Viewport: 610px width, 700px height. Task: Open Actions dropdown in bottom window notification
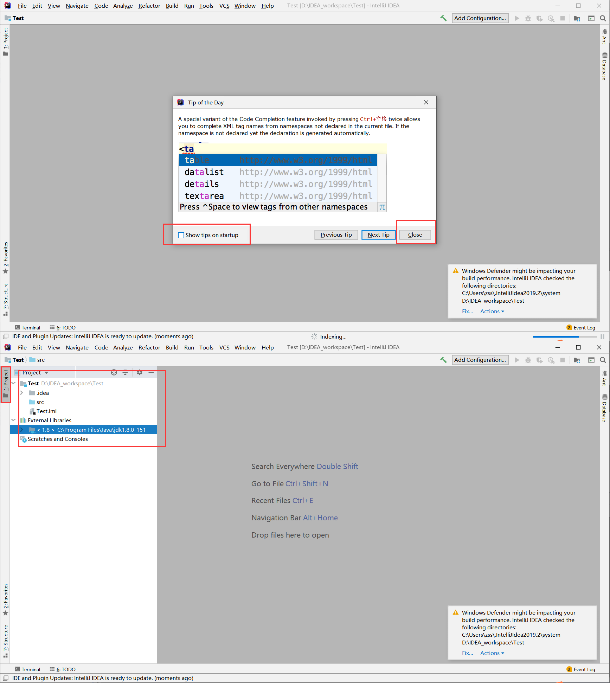click(492, 653)
